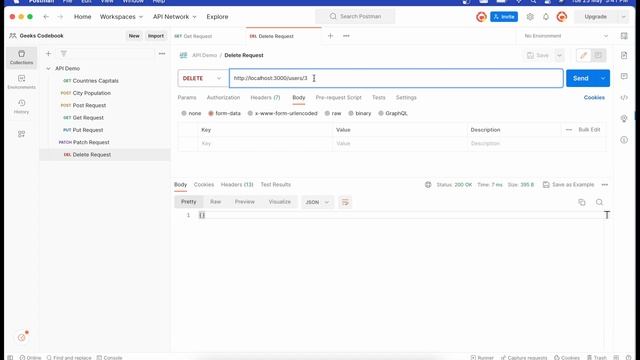Open the API Network dropdown
This screenshot has height=360, width=640.
[174, 17]
